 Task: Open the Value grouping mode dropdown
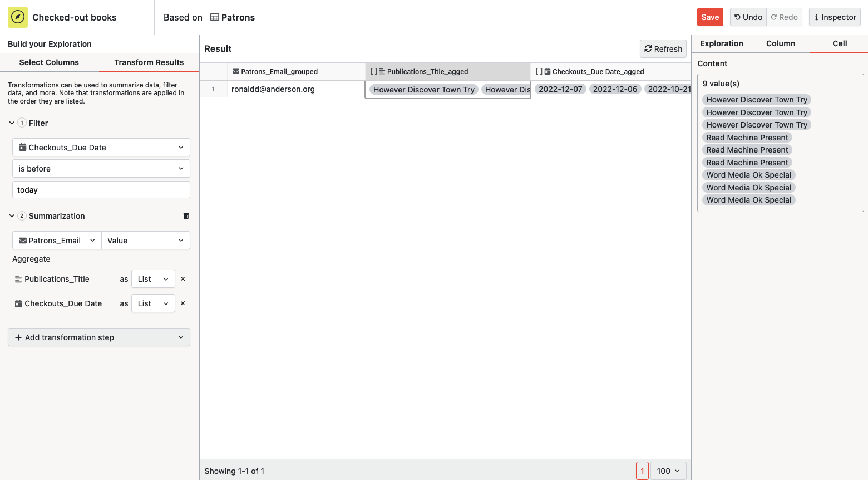146,241
